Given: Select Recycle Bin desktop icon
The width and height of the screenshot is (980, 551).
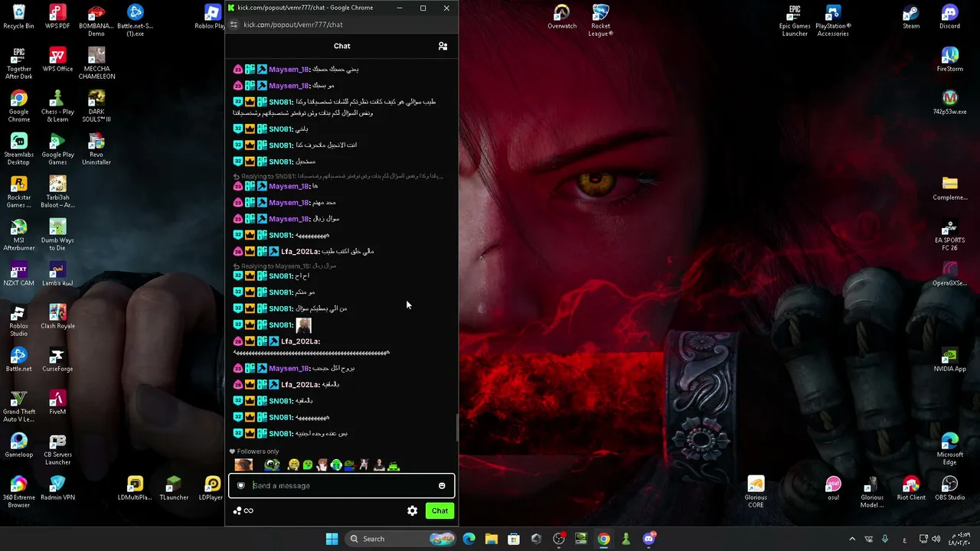Looking at the screenshot, I should point(18,17).
